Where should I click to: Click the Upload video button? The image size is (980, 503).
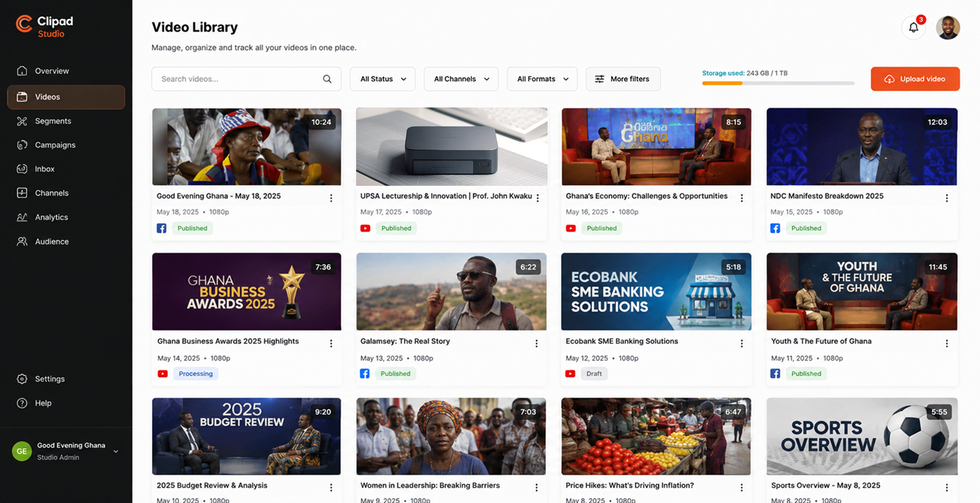[x=915, y=79]
